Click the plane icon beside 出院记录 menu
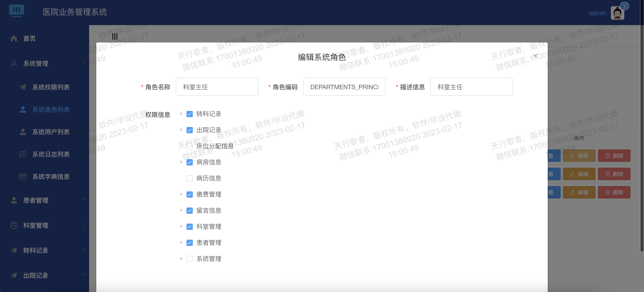This screenshot has height=292, width=644. click(x=14, y=275)
